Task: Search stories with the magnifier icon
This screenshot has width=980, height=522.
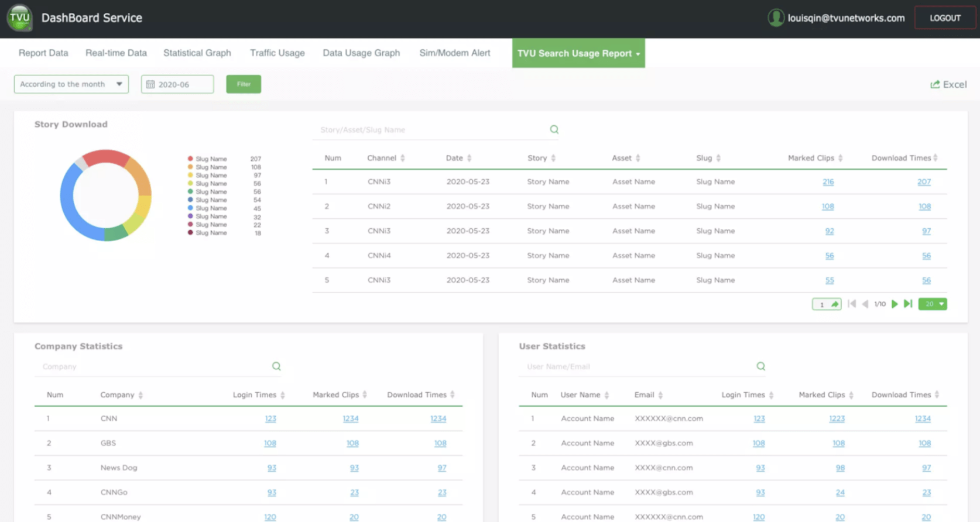Action: tap(554, 129)
